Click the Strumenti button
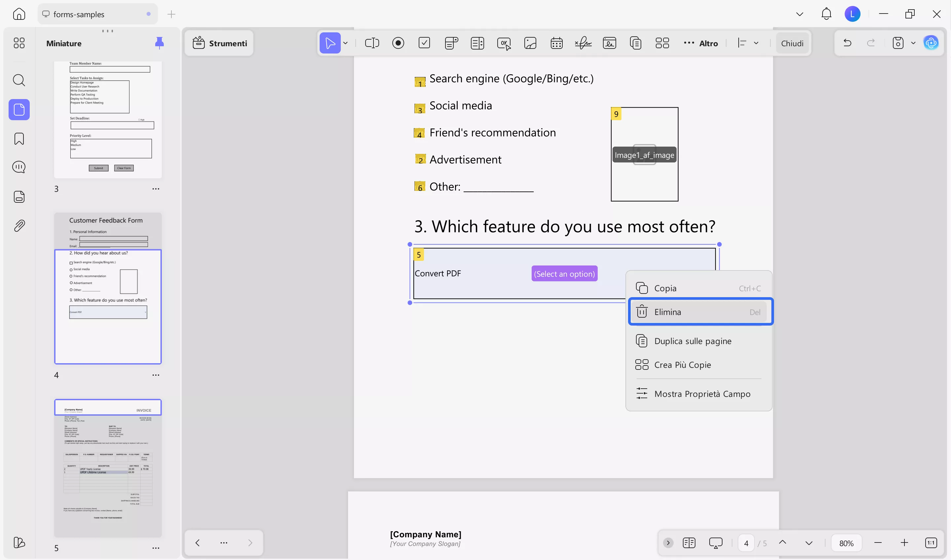Image resolution: width=951 pixels, height=560 pixels. pos(219,43)
